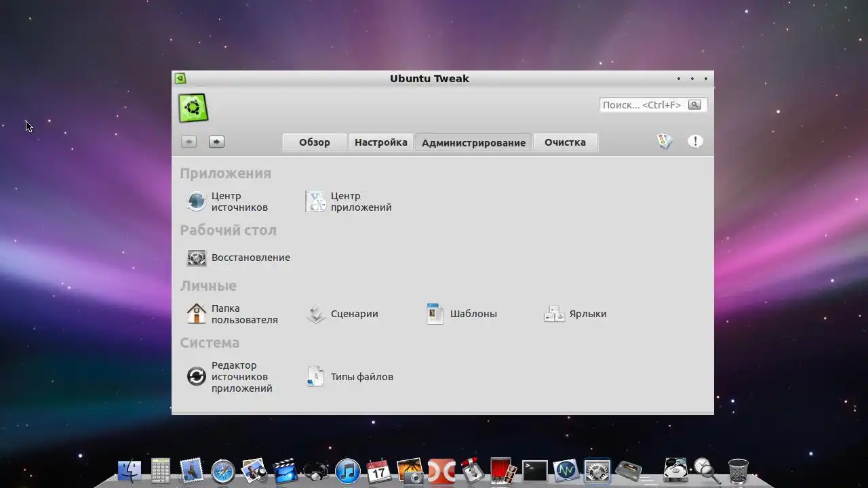868x488 pixels.
Task: Open the switch lever icon in dock
Action: 472,471
